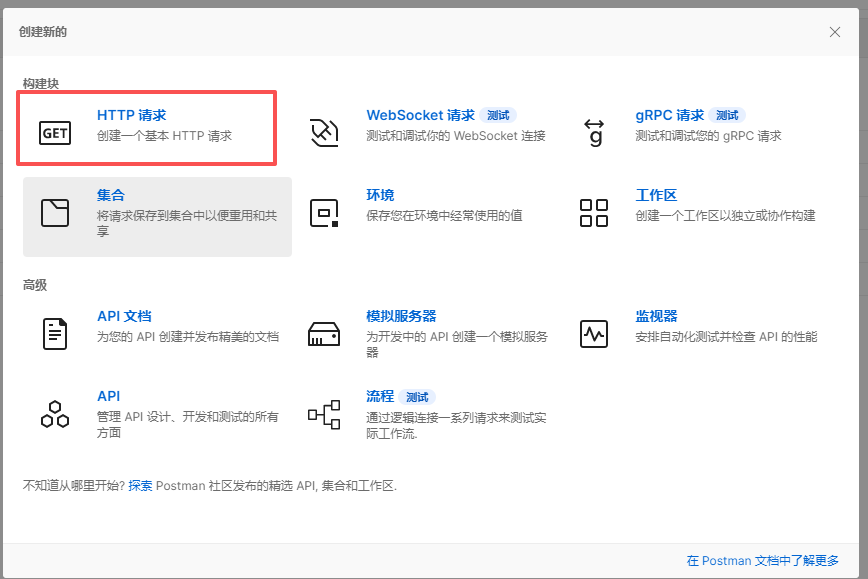Click the 探索 link
Image resolution: width=868 pixels, height=579 pixels.
140,485
